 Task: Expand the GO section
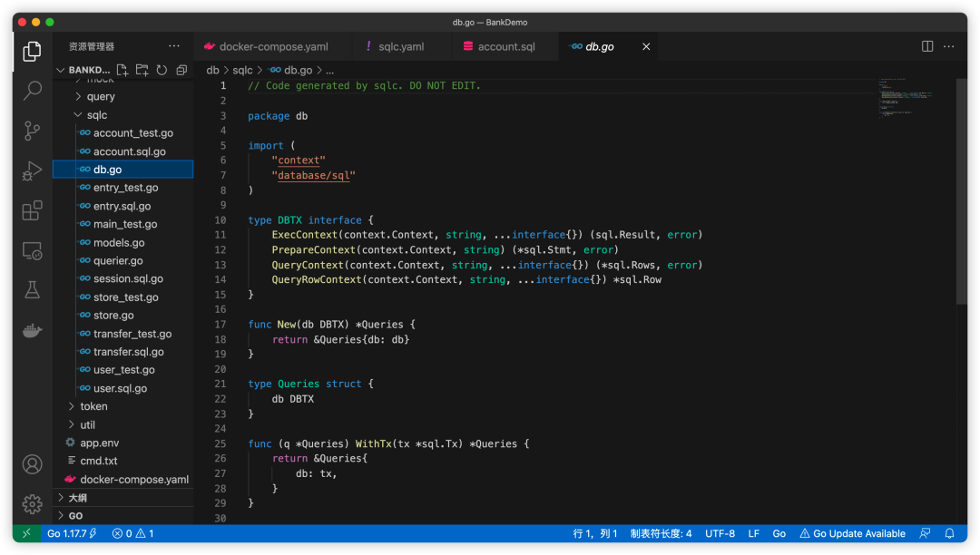[123, 516]
